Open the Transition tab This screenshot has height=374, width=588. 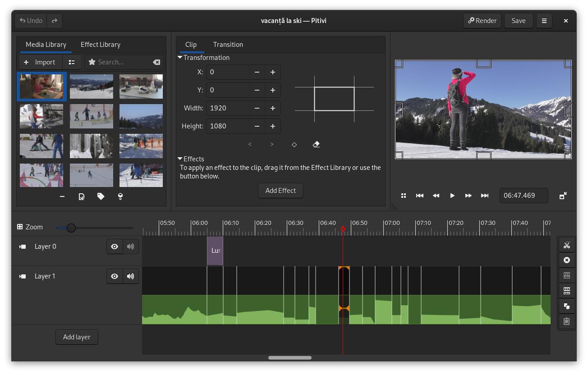click(228, 45)
